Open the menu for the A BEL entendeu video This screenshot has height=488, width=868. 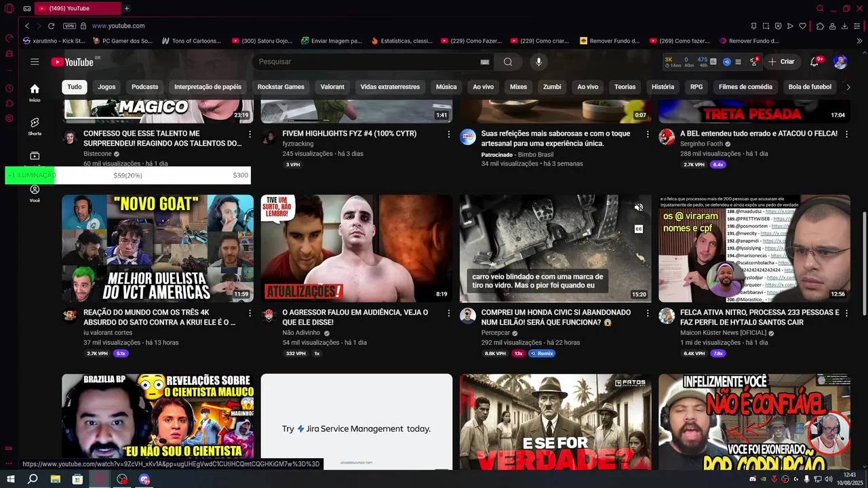pos(846,135)
